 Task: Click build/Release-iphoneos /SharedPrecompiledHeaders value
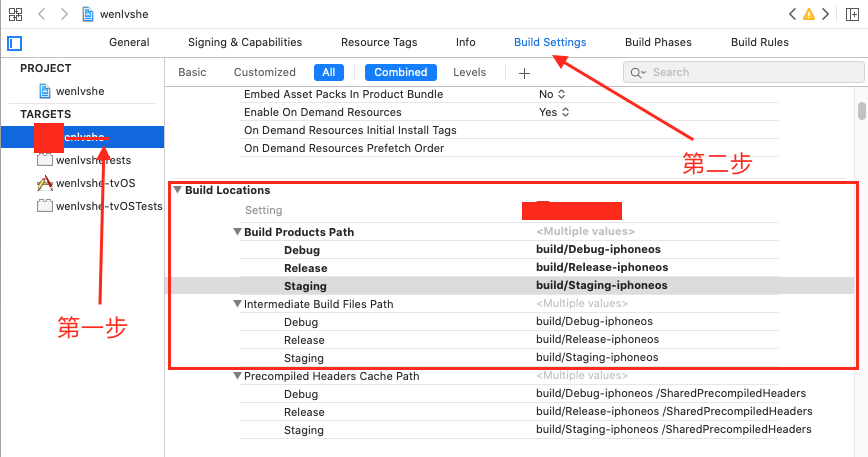674,411
